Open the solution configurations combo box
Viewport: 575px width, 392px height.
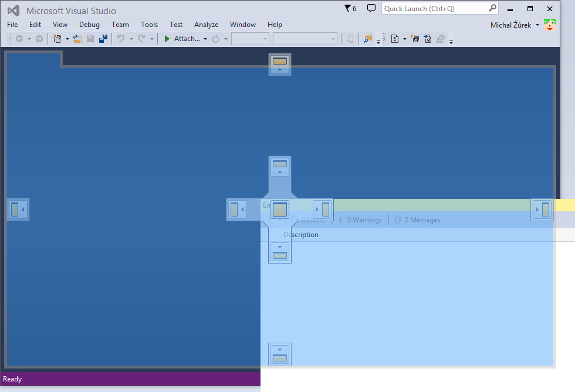[250, 39]
